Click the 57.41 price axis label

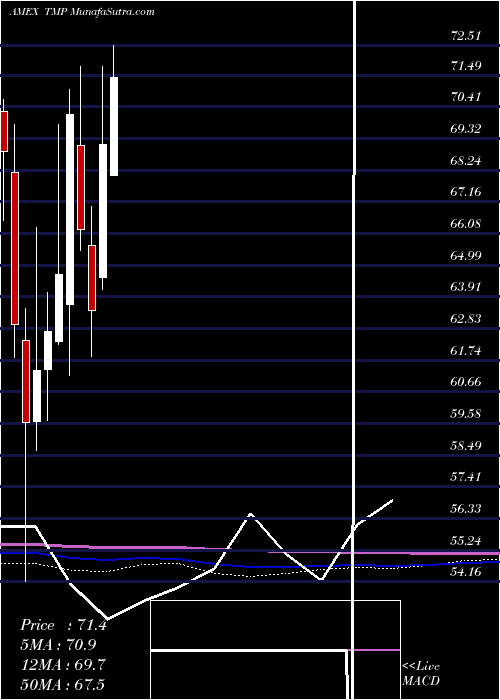(467, 477)
